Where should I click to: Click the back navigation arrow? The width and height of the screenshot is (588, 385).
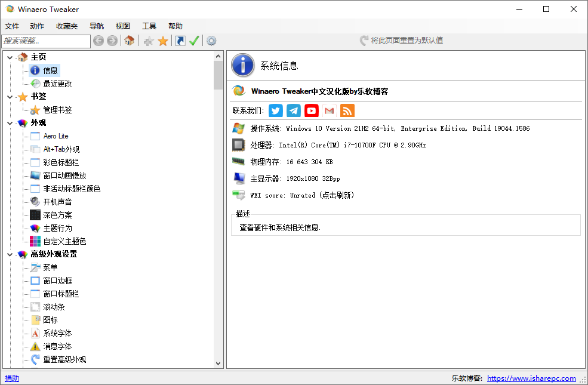[98, 41]
